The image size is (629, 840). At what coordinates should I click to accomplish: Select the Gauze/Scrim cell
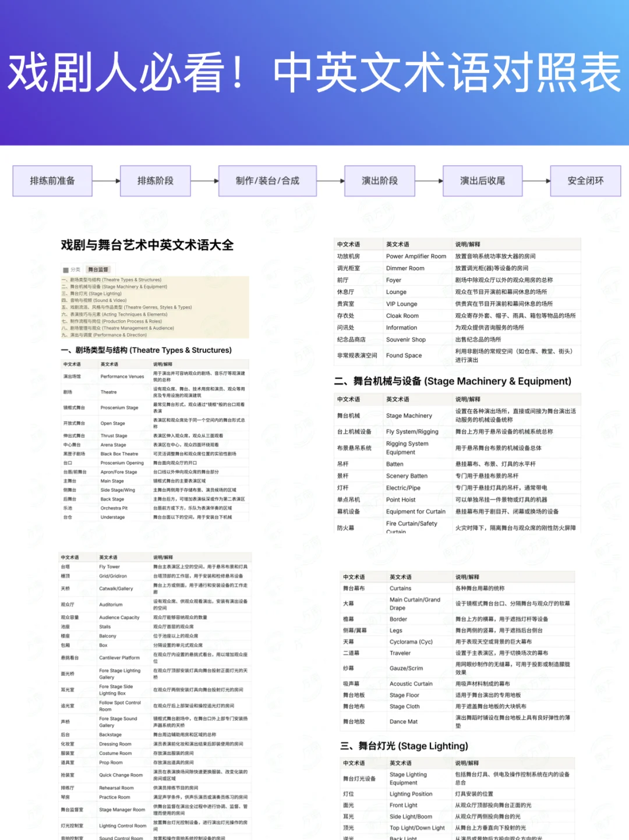click(406, 668)
